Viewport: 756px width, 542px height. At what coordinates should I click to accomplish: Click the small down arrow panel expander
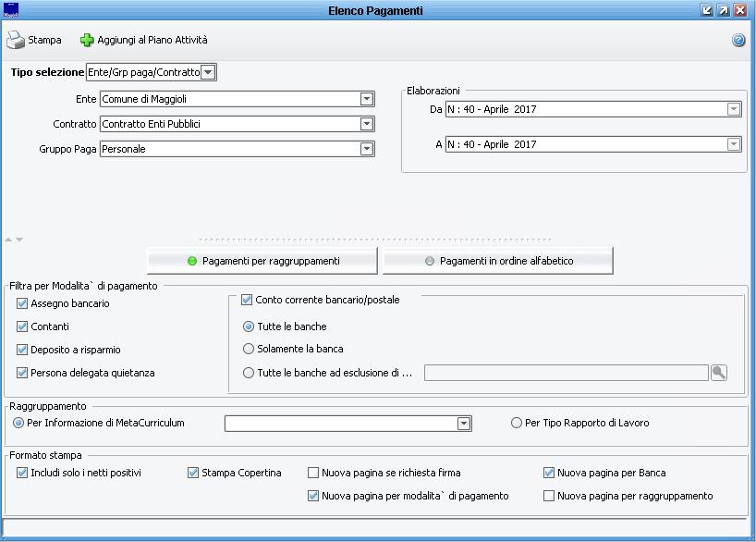19,240
